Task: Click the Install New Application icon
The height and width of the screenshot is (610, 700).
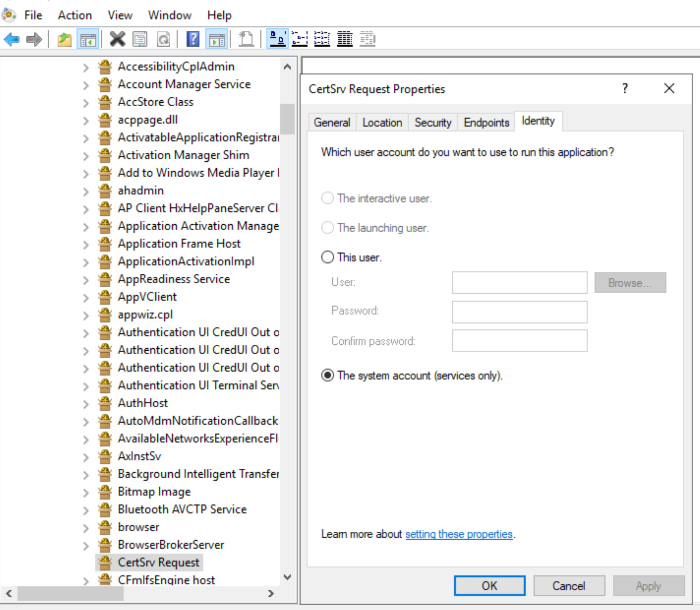Action: [x=246, y=39]
